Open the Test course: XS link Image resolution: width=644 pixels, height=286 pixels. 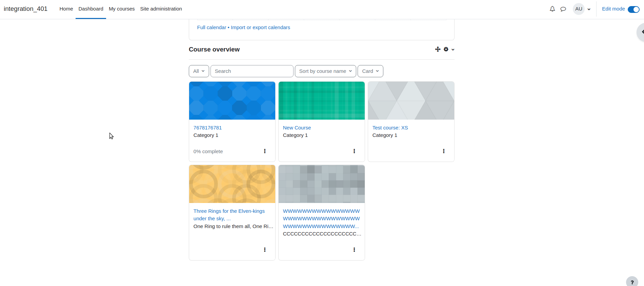pos(390,128)
